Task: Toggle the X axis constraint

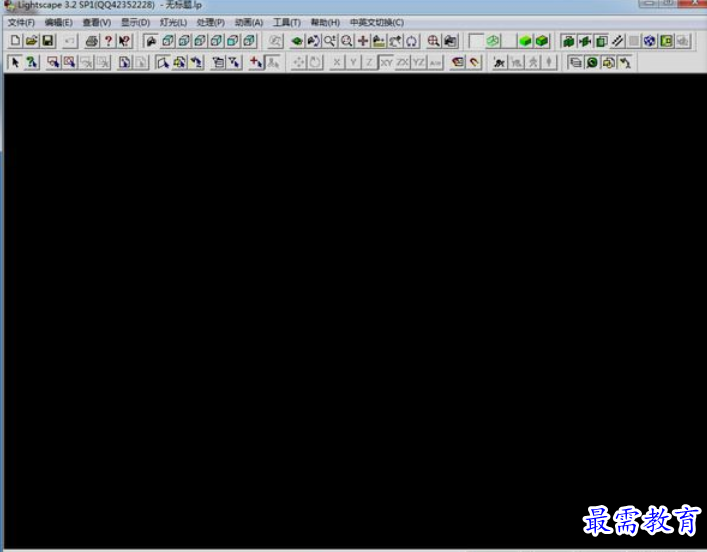Action: [336, 62]
